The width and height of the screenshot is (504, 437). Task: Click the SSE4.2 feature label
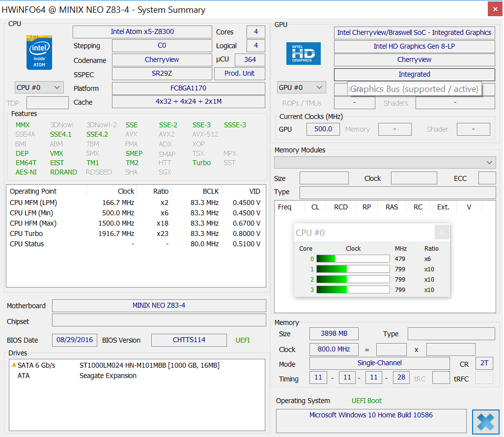coord(97,134)
